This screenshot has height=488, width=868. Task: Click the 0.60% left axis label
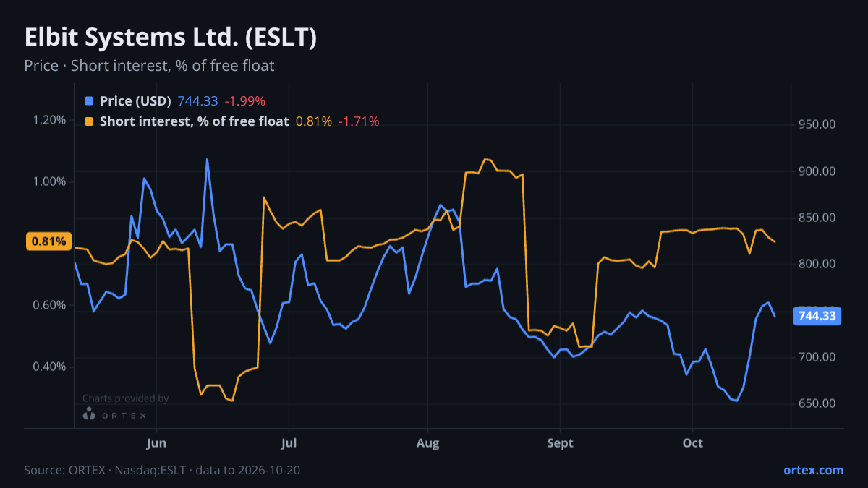click(49, 305)
